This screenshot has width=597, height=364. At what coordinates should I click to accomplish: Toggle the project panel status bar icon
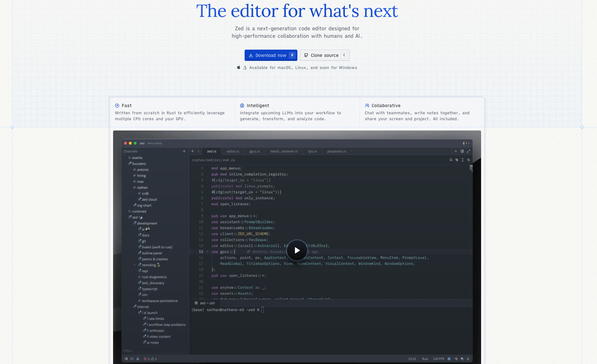coord(126,359)
